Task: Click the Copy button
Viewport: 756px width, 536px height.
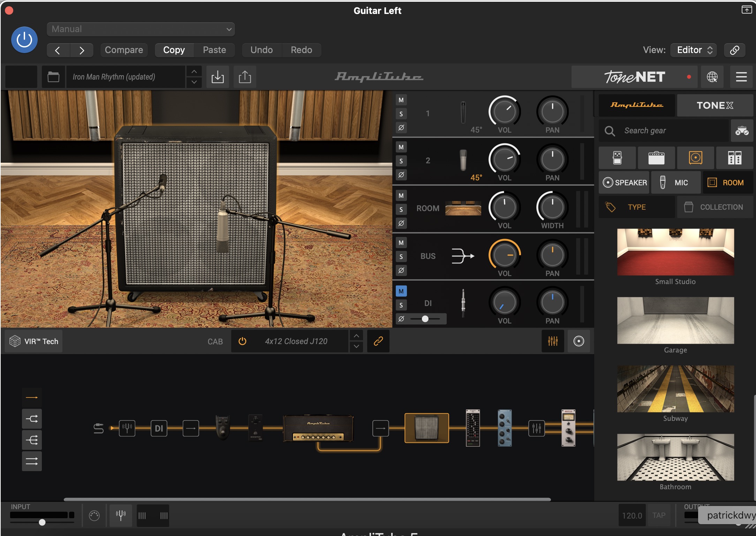Action: (x=174, y=50)
